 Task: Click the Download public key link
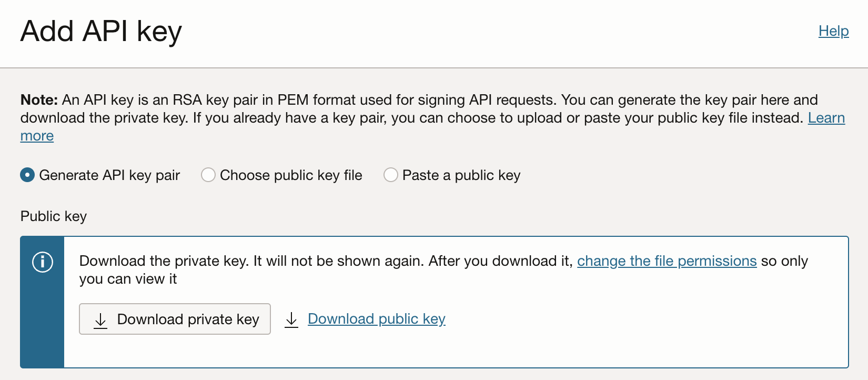(376, 319)
